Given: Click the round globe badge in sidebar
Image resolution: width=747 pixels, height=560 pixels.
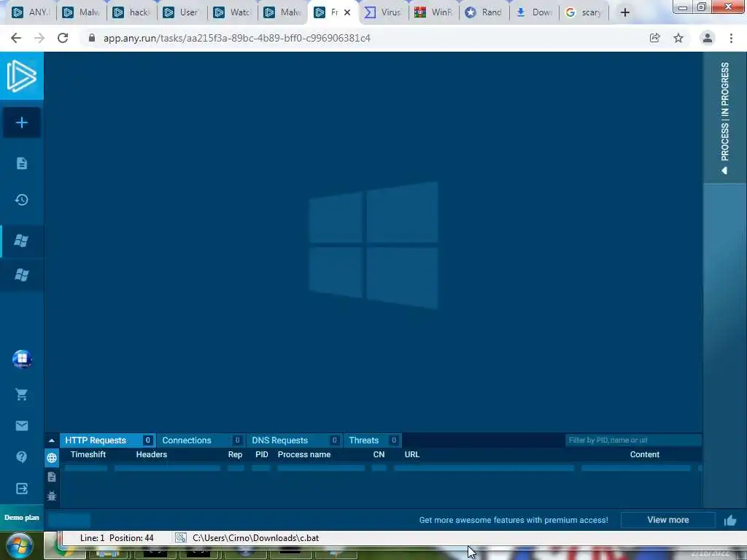Looking at the screenshot, I should click(22, 359).
